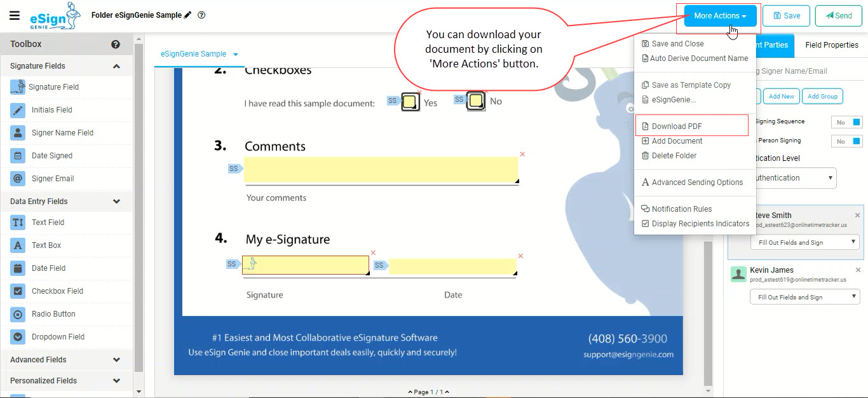Tick the No checkbox in document
This screenshot has height=398, width=868.
coord(476,101)
